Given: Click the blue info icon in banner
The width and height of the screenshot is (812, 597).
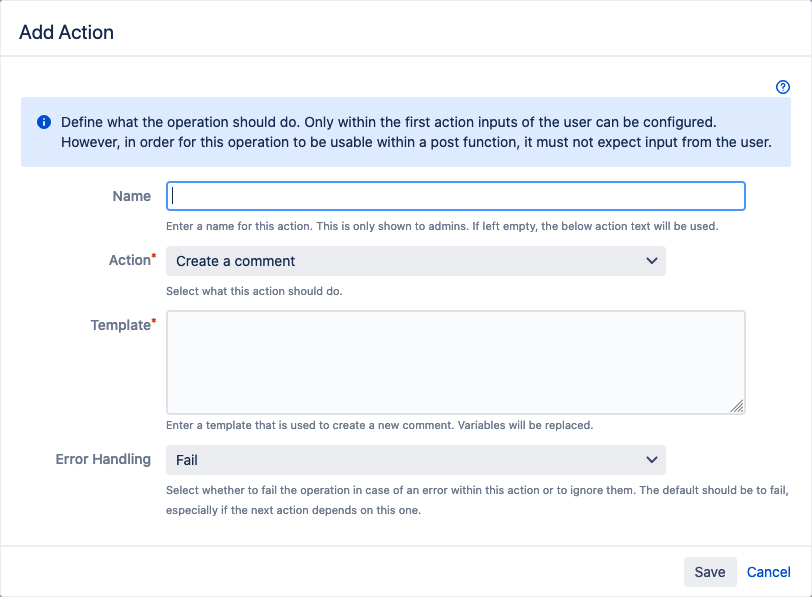Looking at the screenshot, I should 44,122.
